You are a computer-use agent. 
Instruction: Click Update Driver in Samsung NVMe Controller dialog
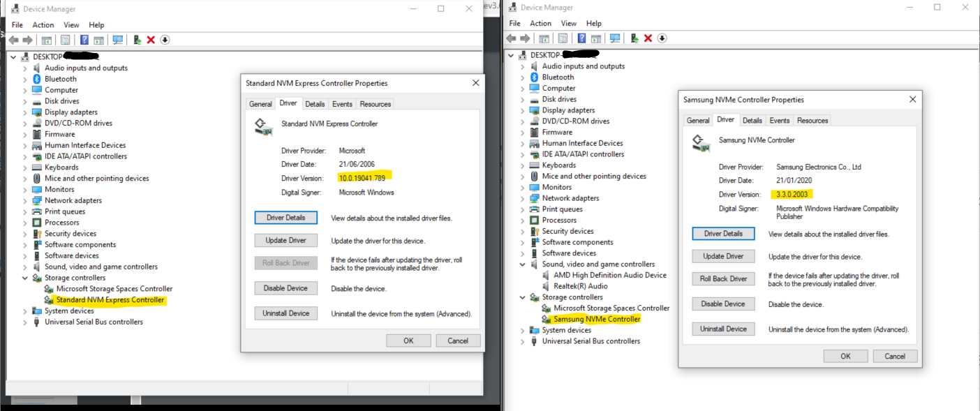[x=724, y=256]
